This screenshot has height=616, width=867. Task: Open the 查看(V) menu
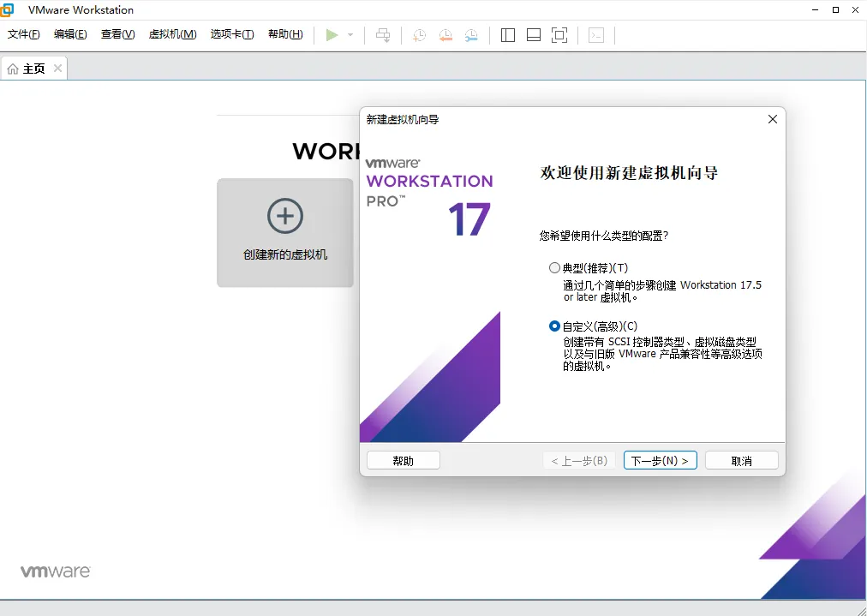click(117, 34)
